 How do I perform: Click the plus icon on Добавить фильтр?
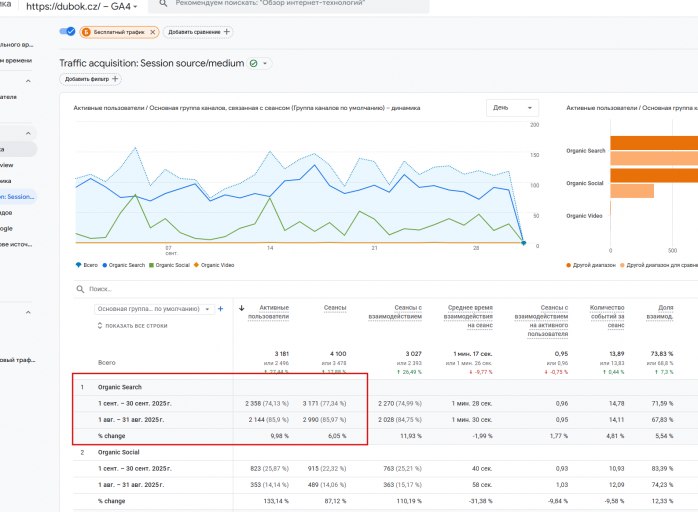[115, 78]
